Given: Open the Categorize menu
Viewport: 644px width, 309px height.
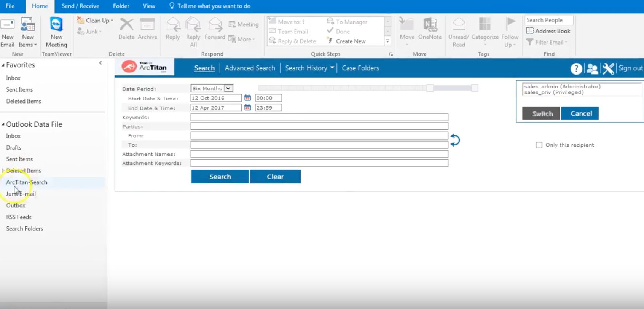Looking at the screenshot, I should [x=485, y=32].
